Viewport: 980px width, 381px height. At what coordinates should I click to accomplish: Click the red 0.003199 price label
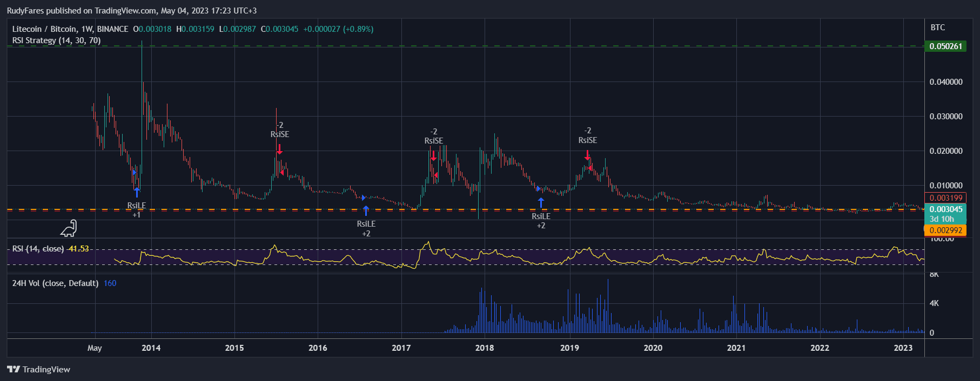(945, 198)
